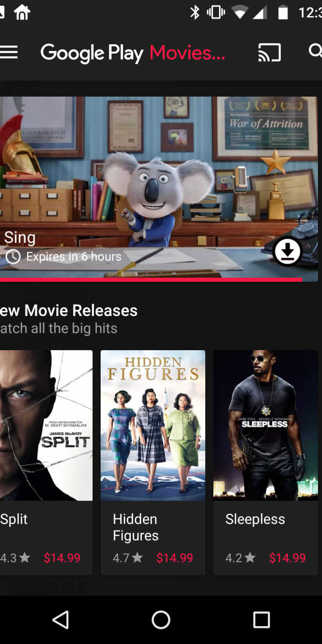Viewport: 322px width, 644px height.
Task: Tap the Bluetooth status icon
Action: click(195, 12)
